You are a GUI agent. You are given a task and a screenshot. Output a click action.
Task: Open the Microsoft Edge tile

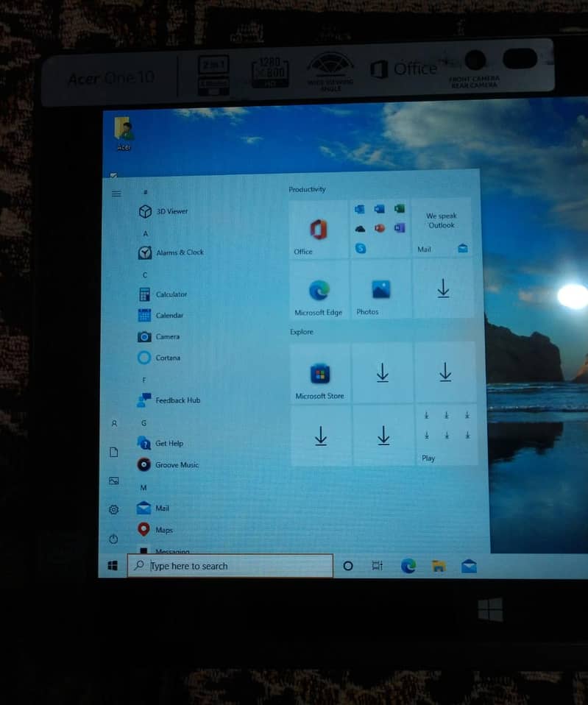(319, 290)
